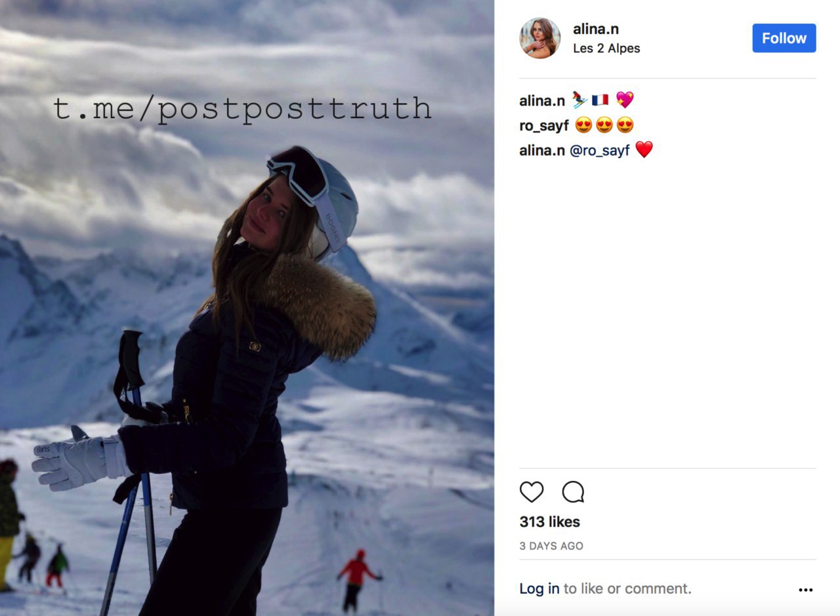Click the skier photo of the post
This screenshot has width=840, height=616.
click(247, 308)
